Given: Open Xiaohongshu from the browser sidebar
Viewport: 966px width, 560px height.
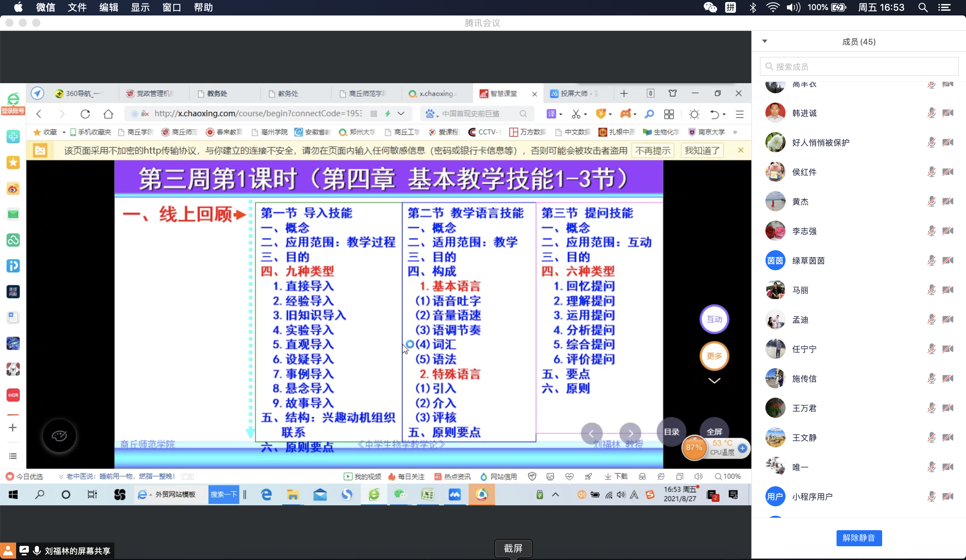Looking at the screenshot, I should click(13, 395).
